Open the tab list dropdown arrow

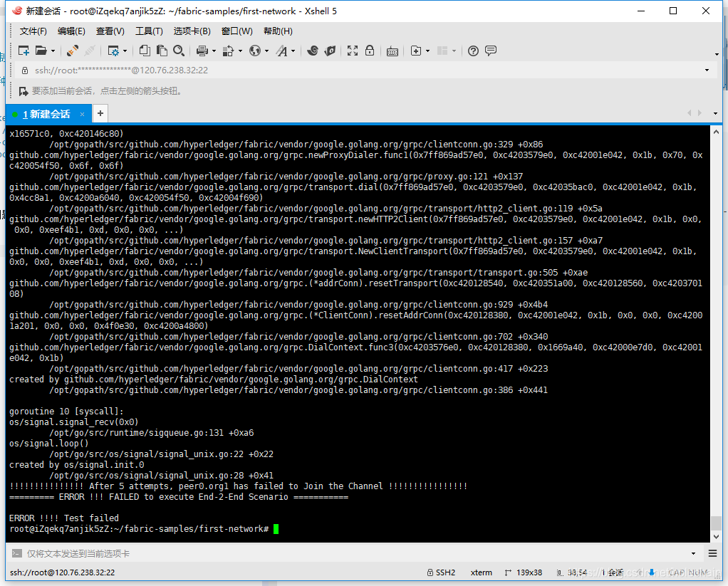715,113
